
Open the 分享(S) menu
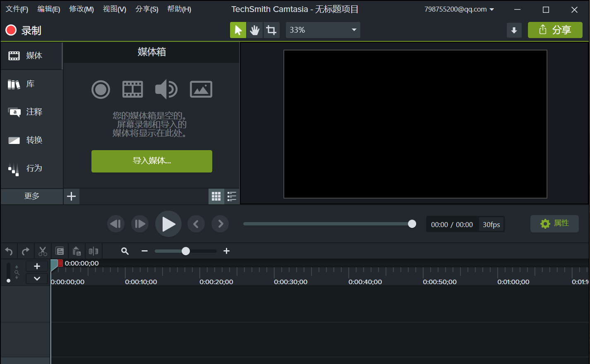(x=147, y=9)
